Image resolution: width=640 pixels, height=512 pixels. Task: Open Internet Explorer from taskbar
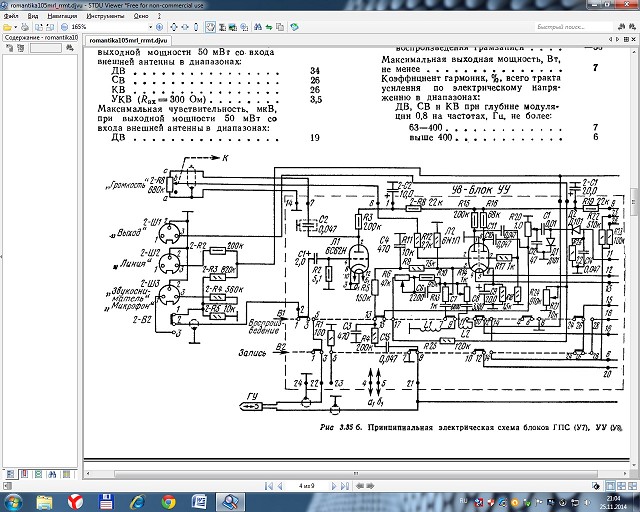137,502
